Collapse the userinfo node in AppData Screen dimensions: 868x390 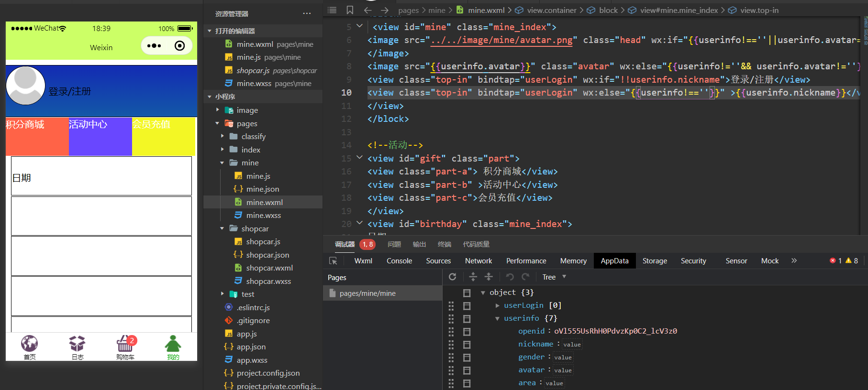(498, 318)
